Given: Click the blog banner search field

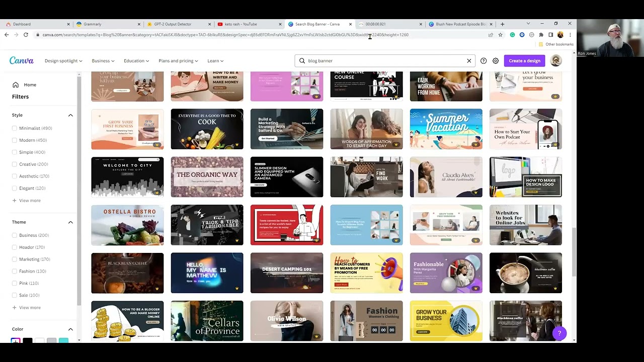Looking at the screenshot, I should (385, 61).
